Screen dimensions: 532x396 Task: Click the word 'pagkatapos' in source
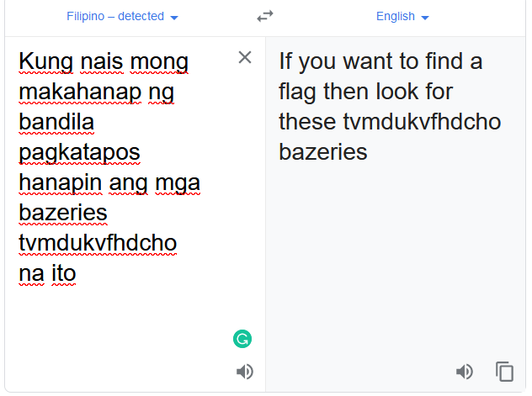79,152
